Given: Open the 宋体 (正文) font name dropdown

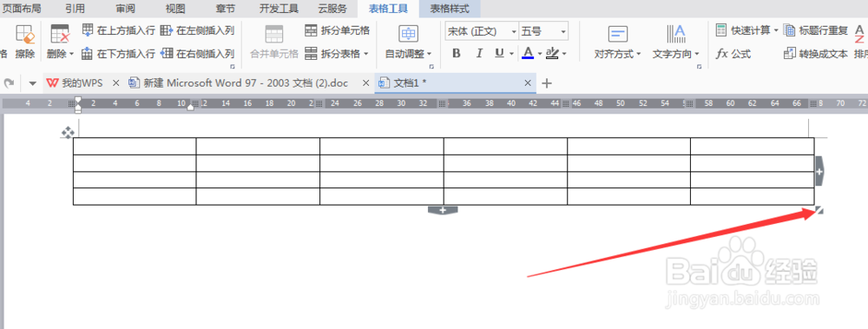Looking at the screenshot, I should 514,31.
